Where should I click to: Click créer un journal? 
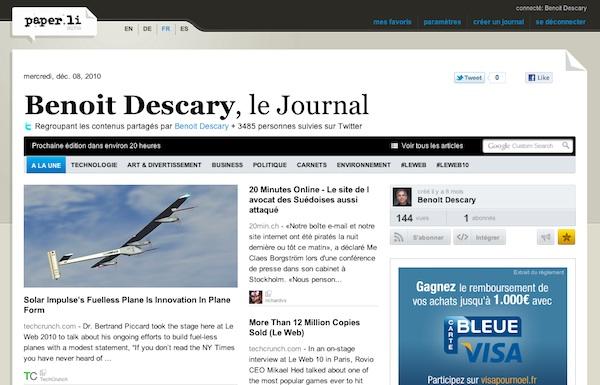point(499,22)
